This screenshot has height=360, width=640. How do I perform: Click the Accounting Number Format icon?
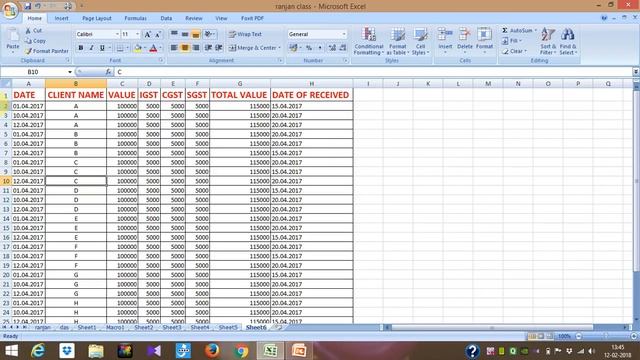(293, 48)
